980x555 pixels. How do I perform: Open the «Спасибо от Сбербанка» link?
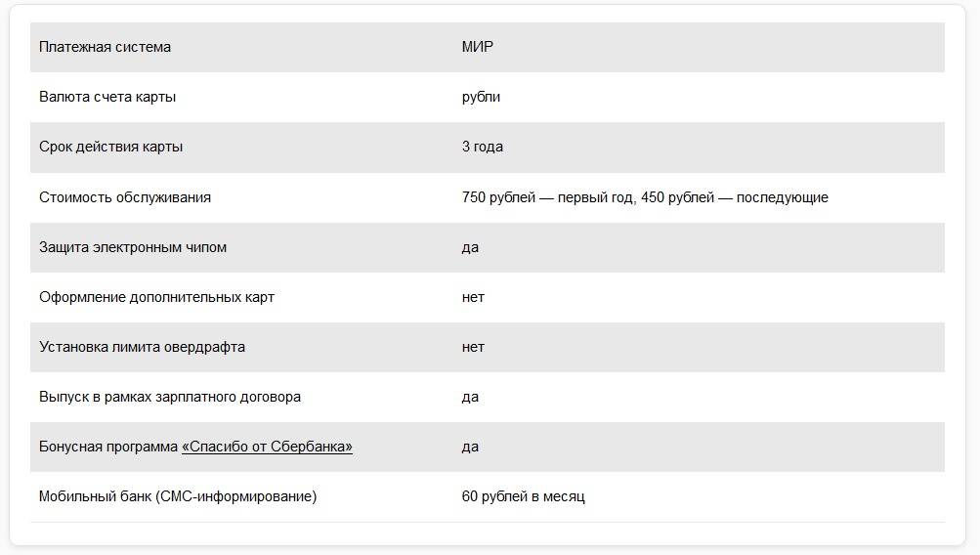coord(267,447)
